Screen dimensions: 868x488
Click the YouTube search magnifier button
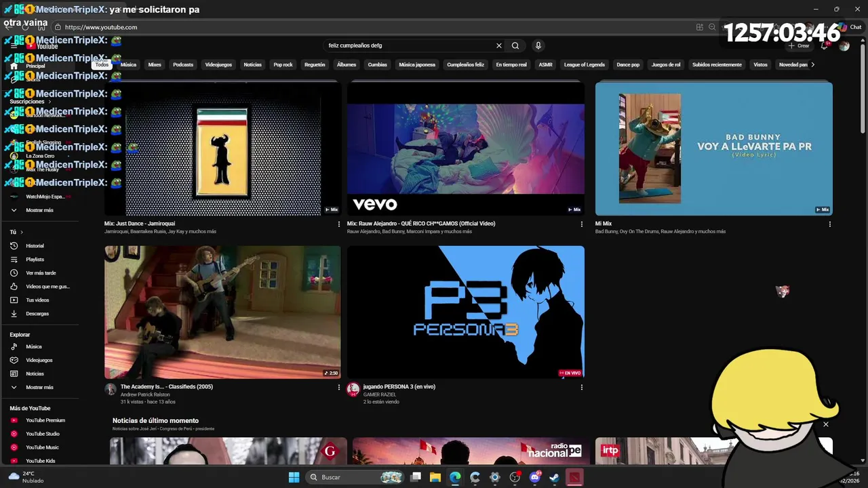click(515, 45)
